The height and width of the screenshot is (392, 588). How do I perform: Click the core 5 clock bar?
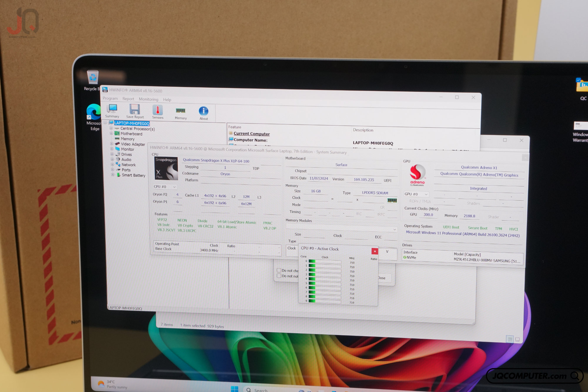pyautogui.click(x=325, y=283)
